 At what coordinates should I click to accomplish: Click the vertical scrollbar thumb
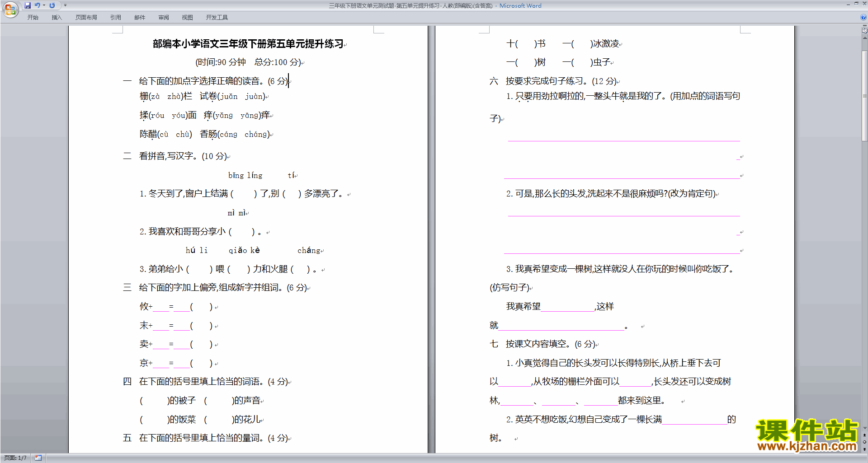[x=864, y=96]
